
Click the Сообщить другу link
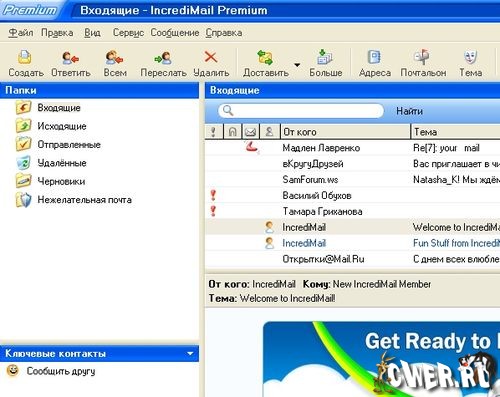pyautogui.click(x=61, y=371)
